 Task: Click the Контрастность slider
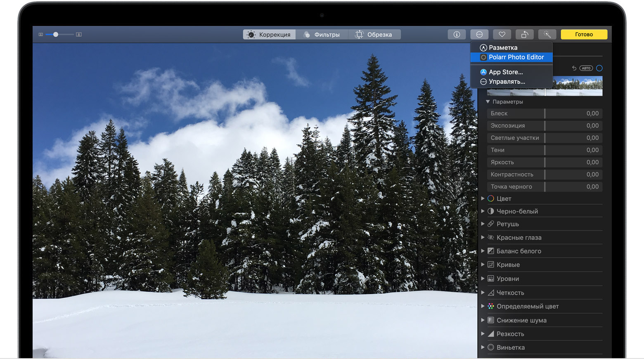tap(545, 175)
